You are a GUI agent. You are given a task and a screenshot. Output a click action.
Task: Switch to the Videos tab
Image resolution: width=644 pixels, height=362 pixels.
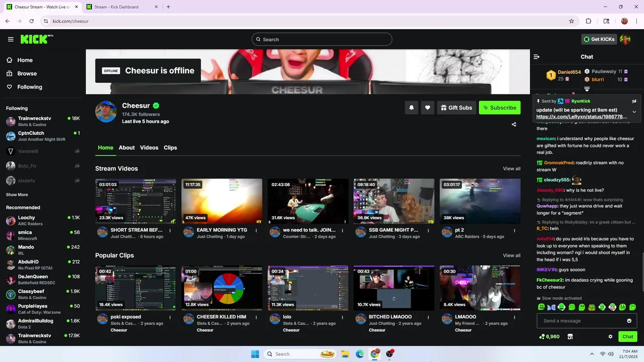click(x=149, y=148)
